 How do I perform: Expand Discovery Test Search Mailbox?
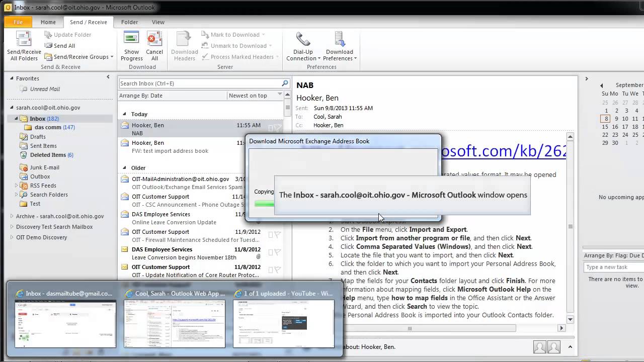[12, 227]
